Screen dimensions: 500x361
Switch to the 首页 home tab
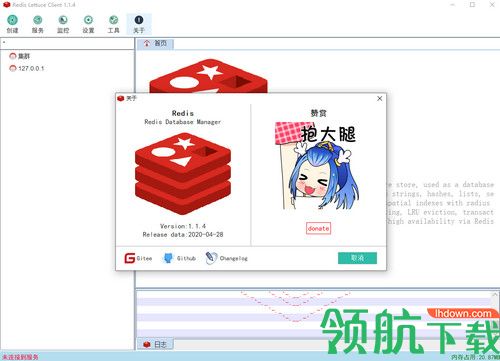click(155, 43)
